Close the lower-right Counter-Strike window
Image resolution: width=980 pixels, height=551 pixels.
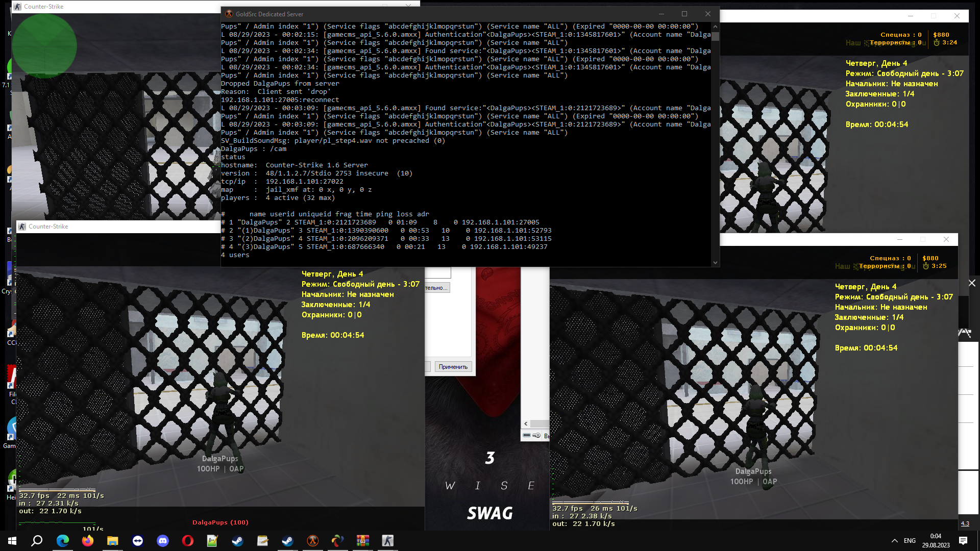[x=946, y=239]
